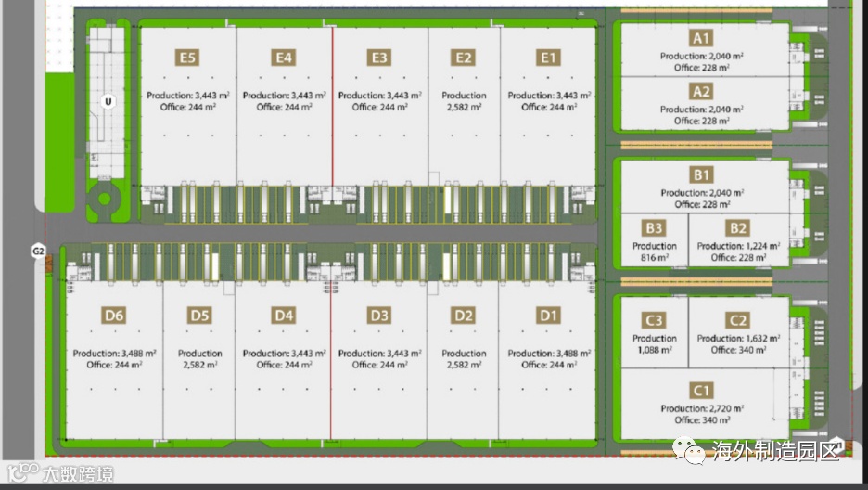Select the B1 unit label badge
Image resolution: width=868 pixels, height=490 pixels.
click(x=701, y=175)
